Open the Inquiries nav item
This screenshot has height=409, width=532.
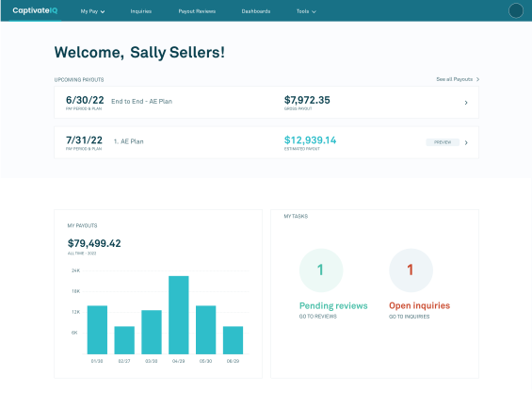tap(141, 11)
